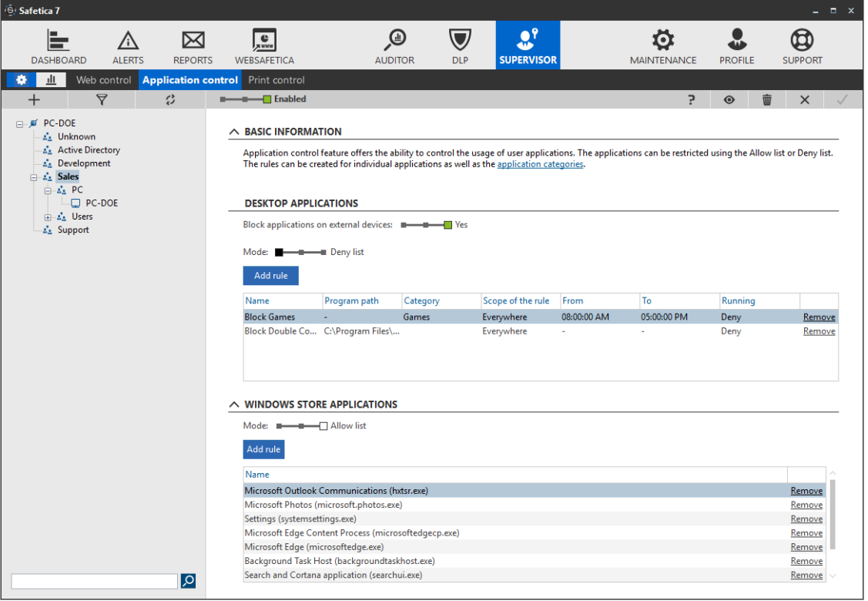Click the trash delete icon in toolbar
The height and width of the screenshot is (601, 868).
(766, 100)
